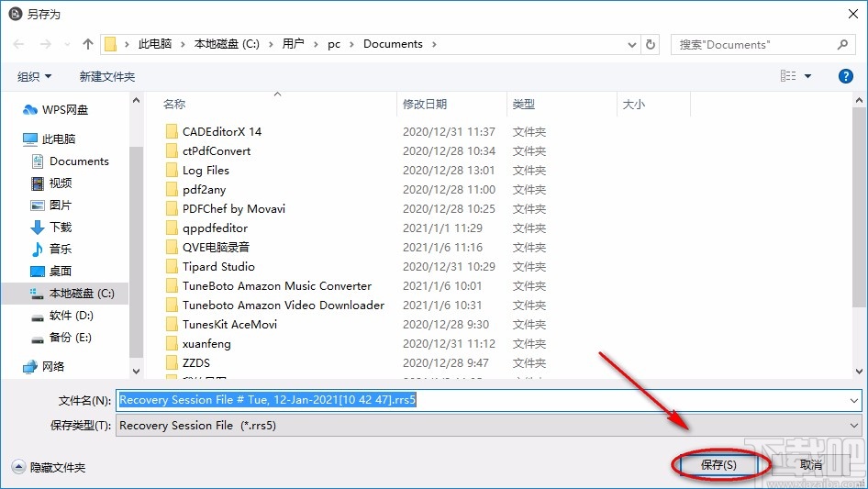Open the 保存类型 combo box
Screen dimensions: 868x489
[488, 426]
